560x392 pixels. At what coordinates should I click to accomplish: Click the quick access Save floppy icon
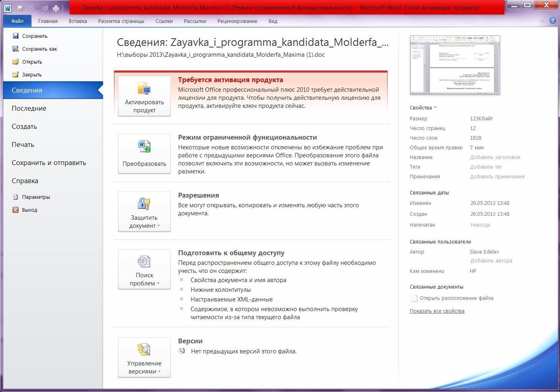click(x=20, y=8)
